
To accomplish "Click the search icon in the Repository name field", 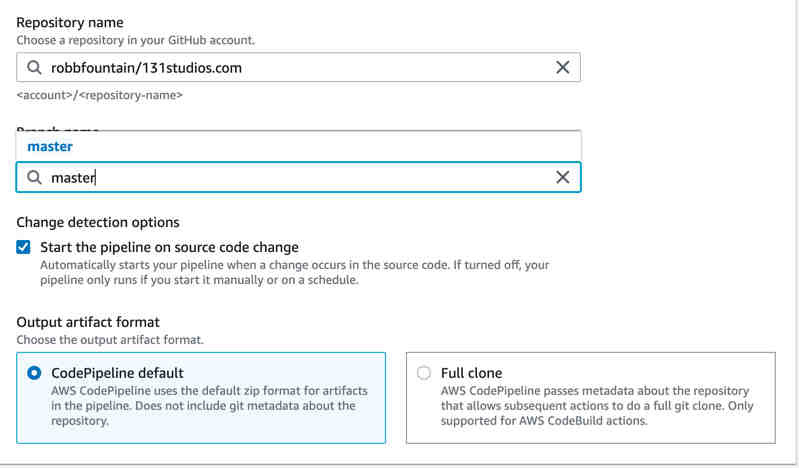I will [x=34, y=68].
